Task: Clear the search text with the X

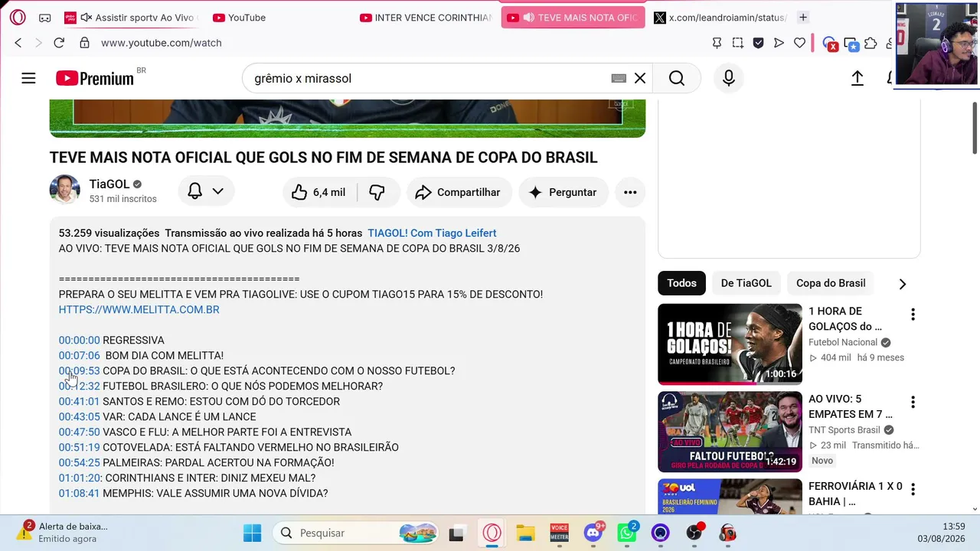Action: coord(640,78)
